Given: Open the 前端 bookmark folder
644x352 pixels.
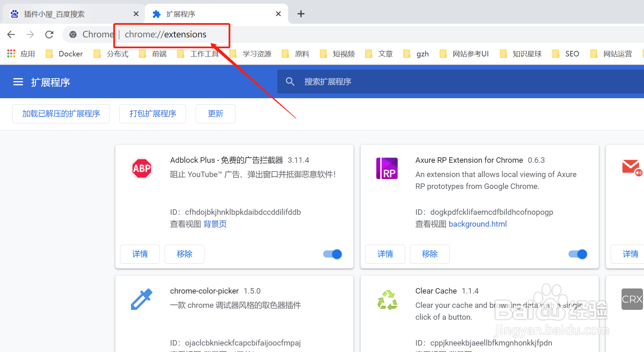Looking at the screenshot, I should [153, 54].
